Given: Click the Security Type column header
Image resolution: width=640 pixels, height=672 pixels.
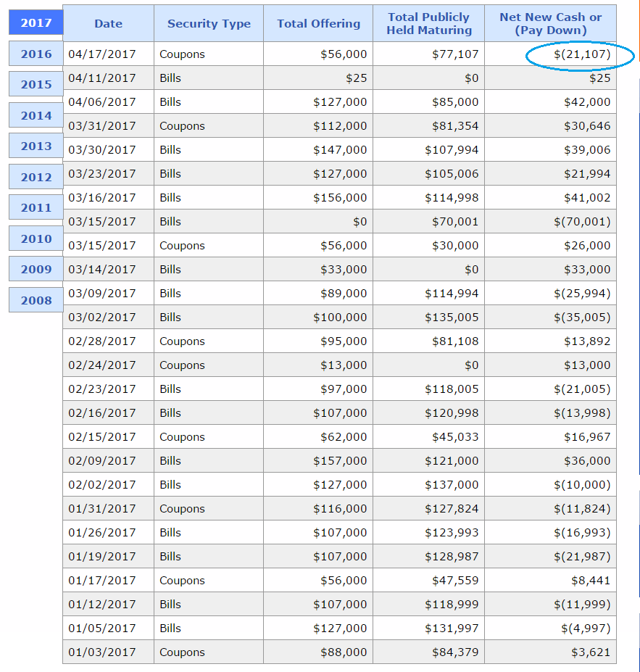Looking at the screenshot, I should click(x=209, y=24).
